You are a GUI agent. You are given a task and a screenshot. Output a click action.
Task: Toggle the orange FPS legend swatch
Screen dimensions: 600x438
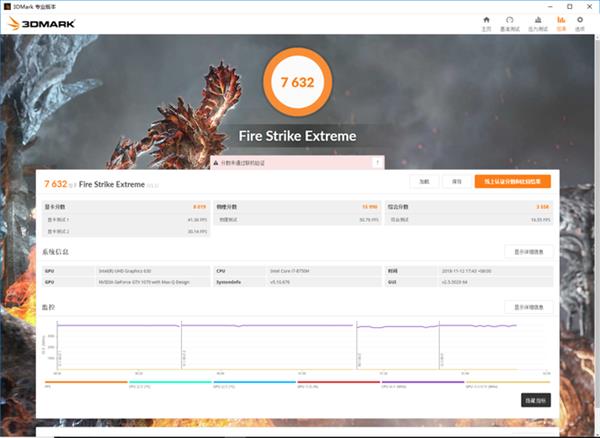(x=85, y=381)
